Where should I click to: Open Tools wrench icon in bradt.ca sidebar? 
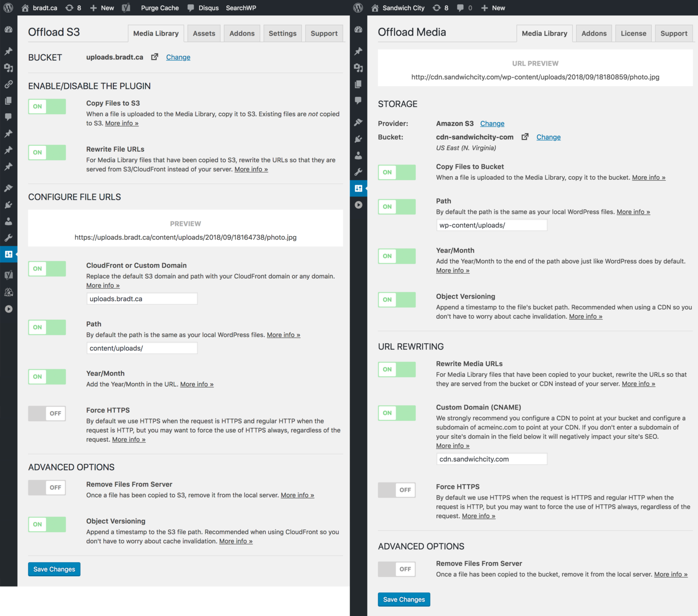click(8, 238)
